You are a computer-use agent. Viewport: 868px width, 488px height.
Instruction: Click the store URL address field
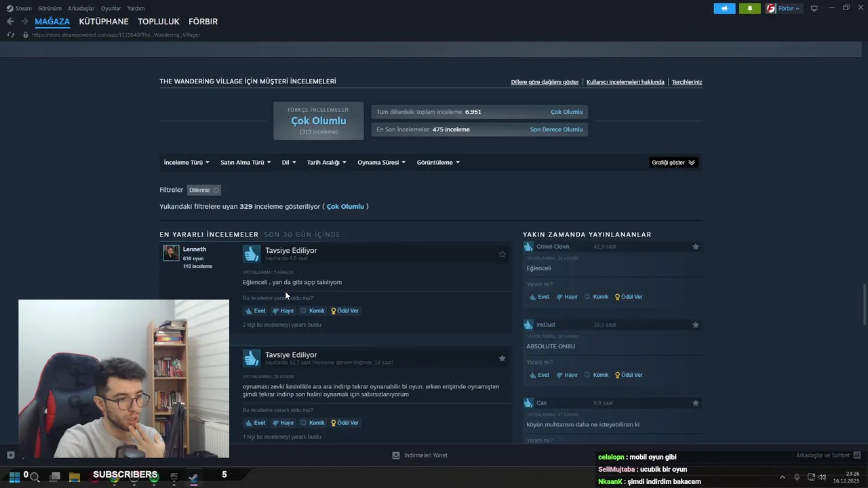[x=116, y=35]
